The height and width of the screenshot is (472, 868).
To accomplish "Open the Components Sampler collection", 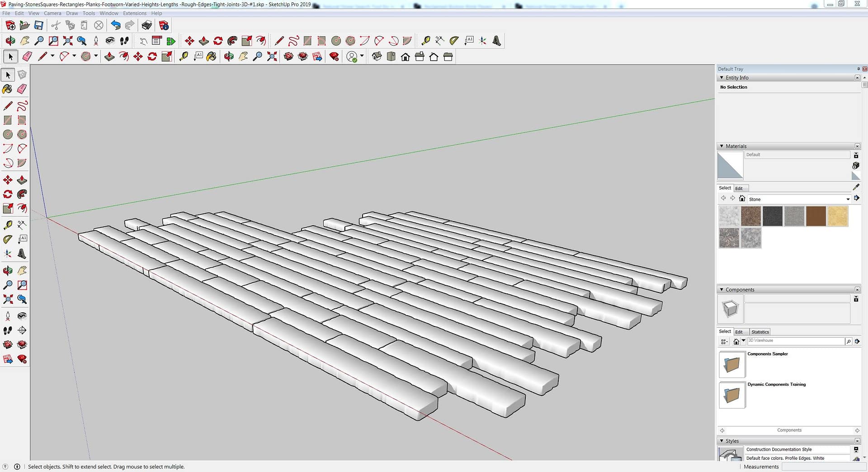I will pyautogui.click(x=732, y=364).
